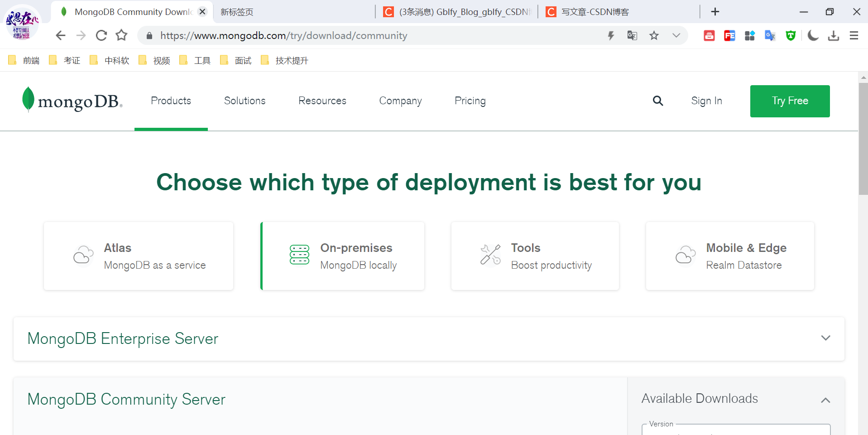This screenshot has width=868, height=435.
Task: Click the MongoDB Community Server heading
Action: (x=126, y=399)
